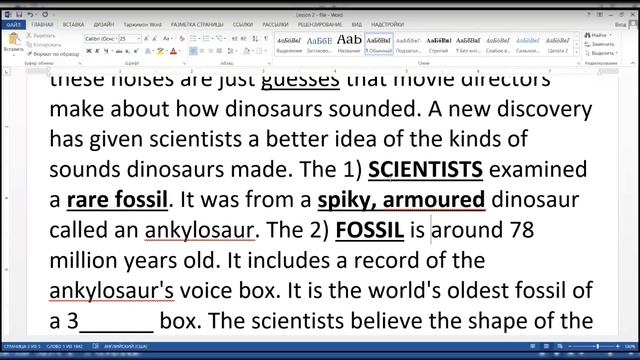
Task: Apply the Строгий style
Action: pyautogui.click(x=438, y=43)
